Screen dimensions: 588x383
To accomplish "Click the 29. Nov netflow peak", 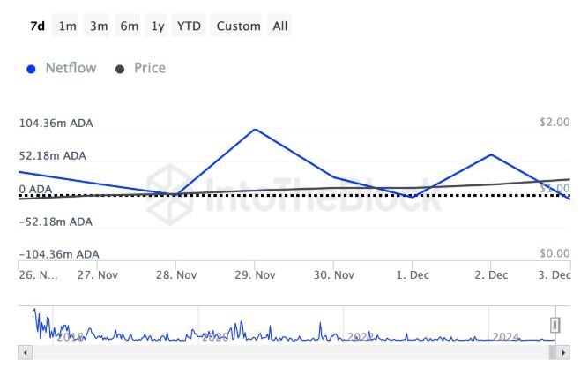I will [255, 130].
